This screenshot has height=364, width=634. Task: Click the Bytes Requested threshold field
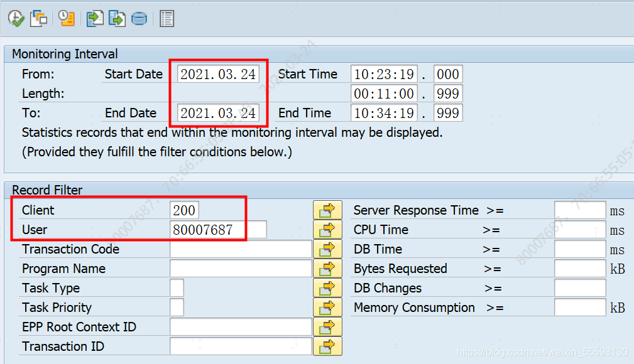click(580, 269)
